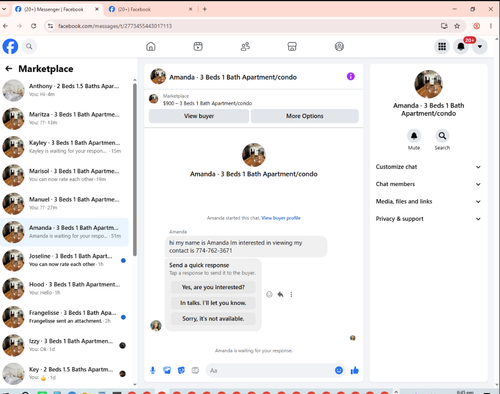Bookmark this page star icon
Viewport: 500px width, 394px height.
[457, 26]
